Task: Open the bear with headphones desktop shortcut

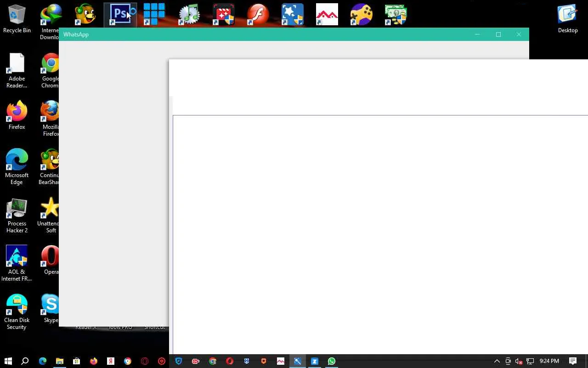Action: (86, 14)
